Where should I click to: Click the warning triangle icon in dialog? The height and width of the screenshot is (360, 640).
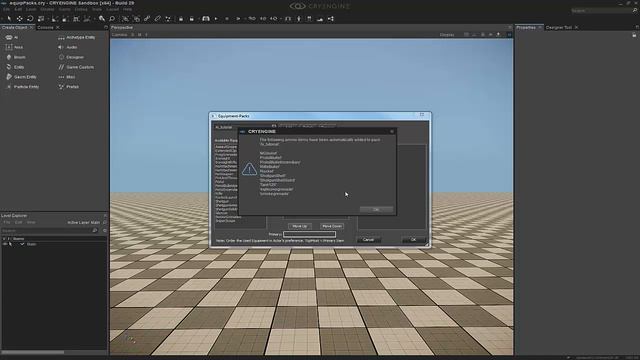pos(249,169)
